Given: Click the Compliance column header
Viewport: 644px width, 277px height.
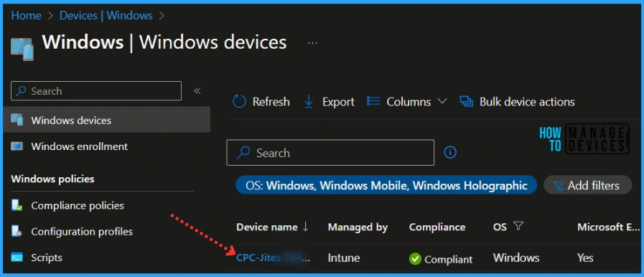Looking at the screenshot, I should tap(437, 227).
